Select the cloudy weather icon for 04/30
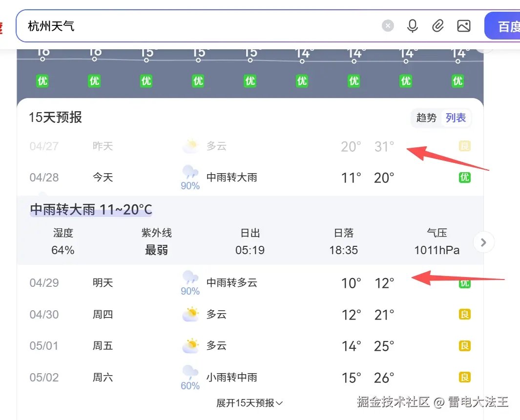 tap(190, 314)
